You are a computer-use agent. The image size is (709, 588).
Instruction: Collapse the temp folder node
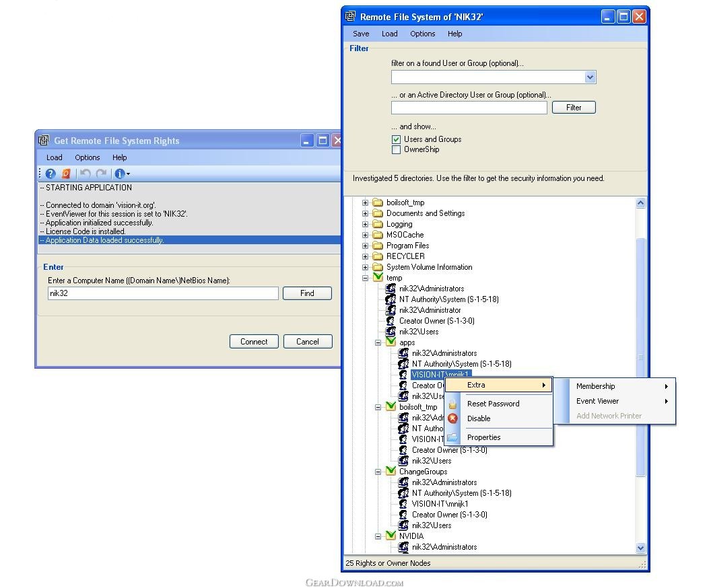click(366, 278)
